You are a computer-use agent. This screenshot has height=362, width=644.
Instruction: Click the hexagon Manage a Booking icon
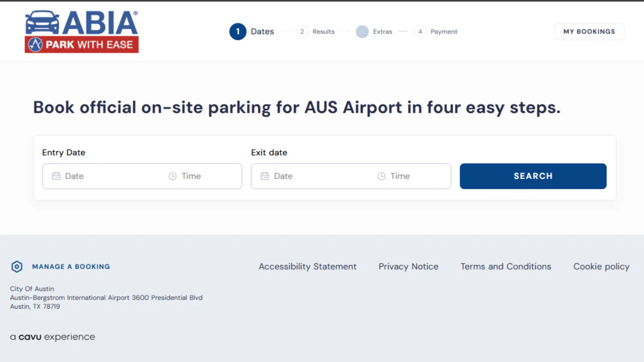coord(17,266)
